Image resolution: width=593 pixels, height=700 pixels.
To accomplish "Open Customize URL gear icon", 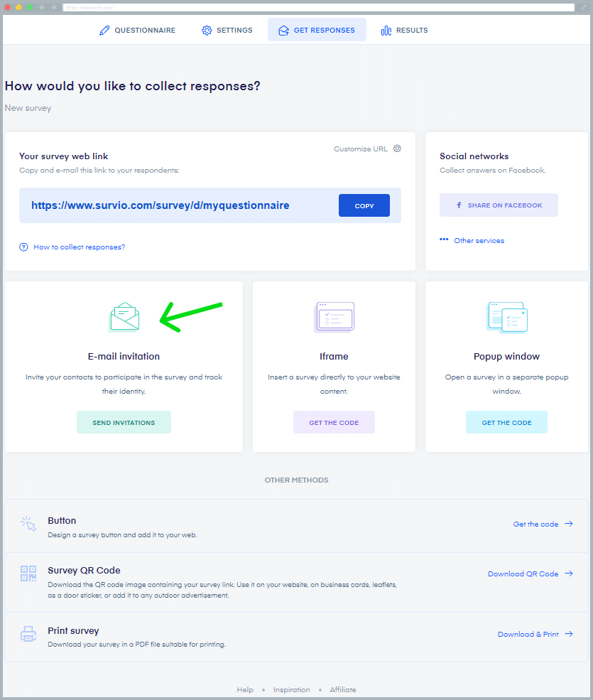I will point(397,149).
